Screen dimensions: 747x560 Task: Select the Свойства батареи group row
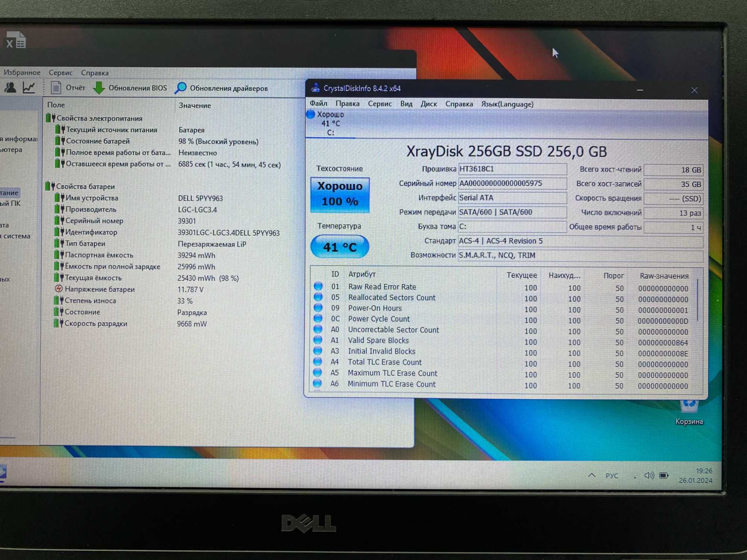(80, 186)
